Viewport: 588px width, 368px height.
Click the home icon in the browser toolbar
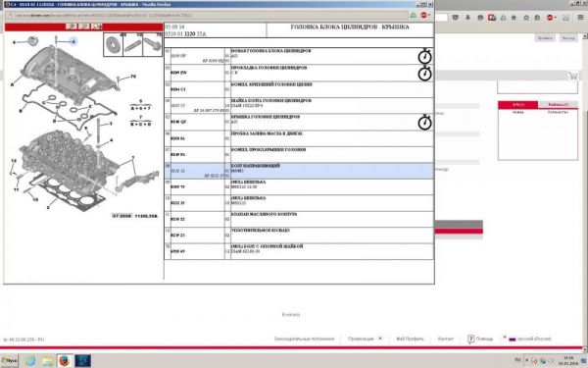pos(514,18)
